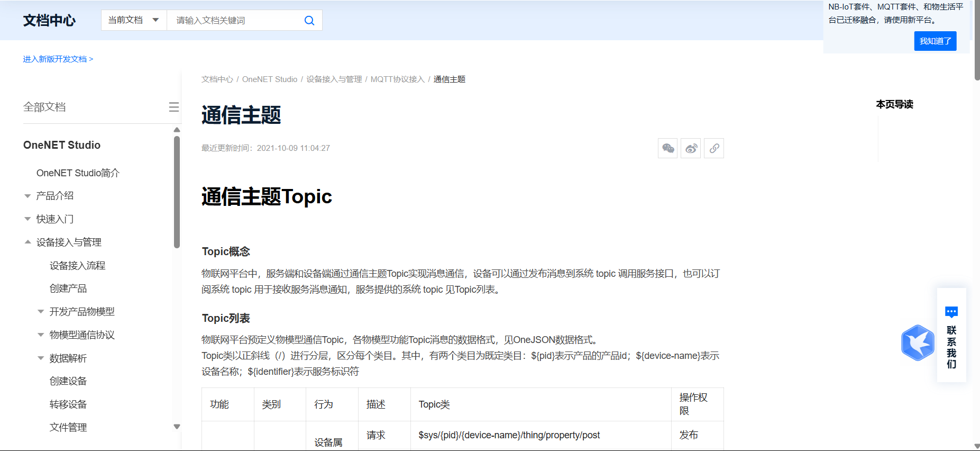
Task: Click OneNET Studio sidebar heading
Action: [x=62, y=145]
